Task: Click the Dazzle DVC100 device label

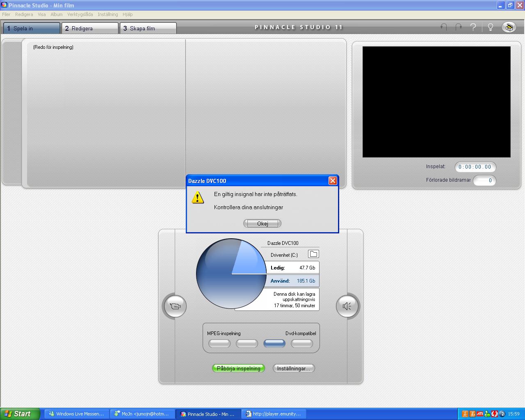Action: click(283, 243)
